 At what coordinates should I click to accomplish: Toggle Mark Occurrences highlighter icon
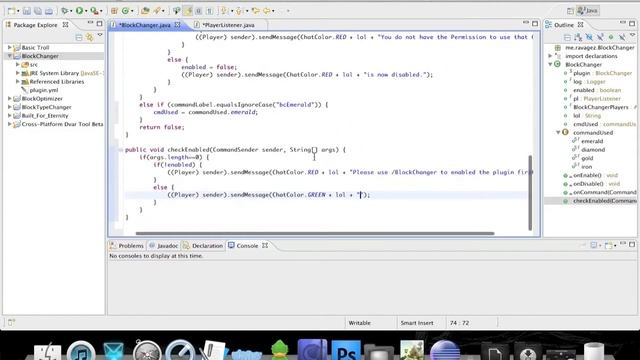coord(188,11)
